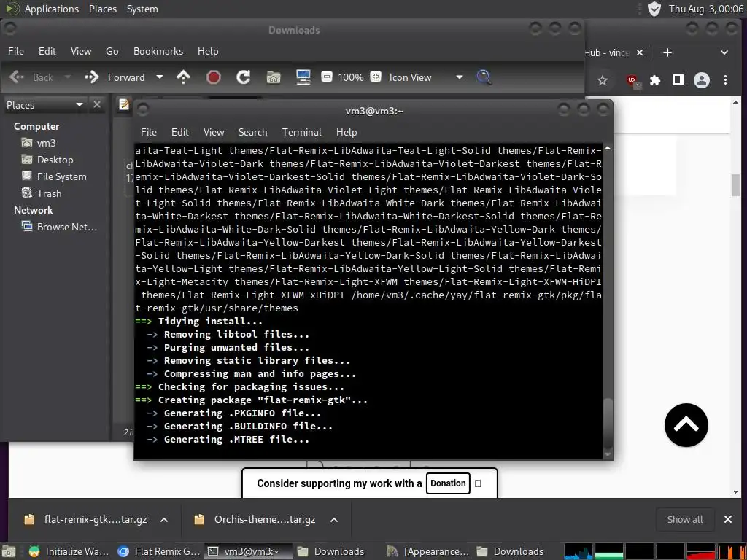Go up one folder level with up arrow
Image resolution: width=747 pixels, height=560 pixels.
pos(183,77)
